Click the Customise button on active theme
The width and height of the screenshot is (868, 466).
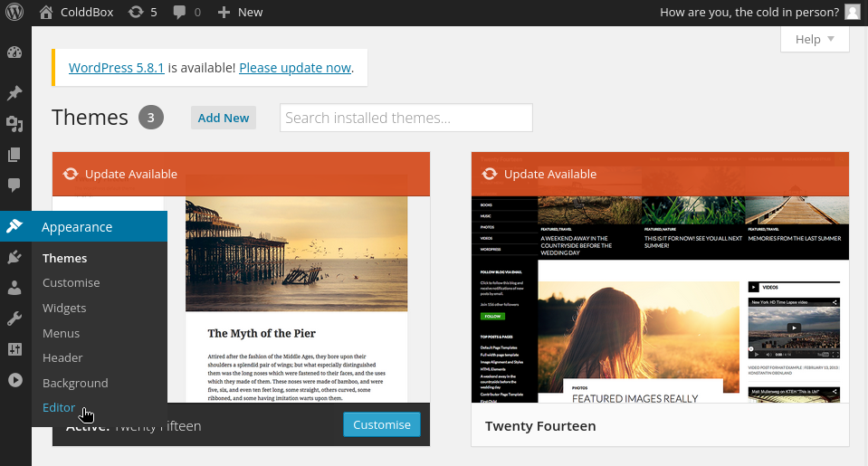[382, 424]
